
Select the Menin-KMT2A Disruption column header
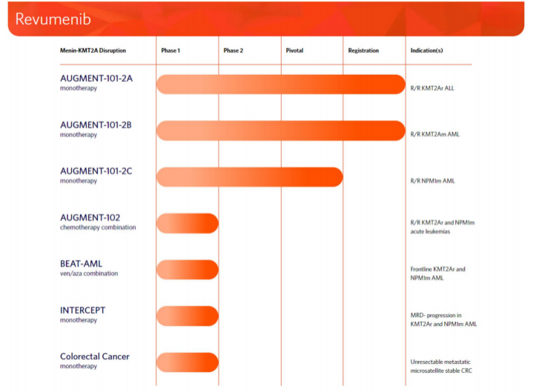point(93,50)
